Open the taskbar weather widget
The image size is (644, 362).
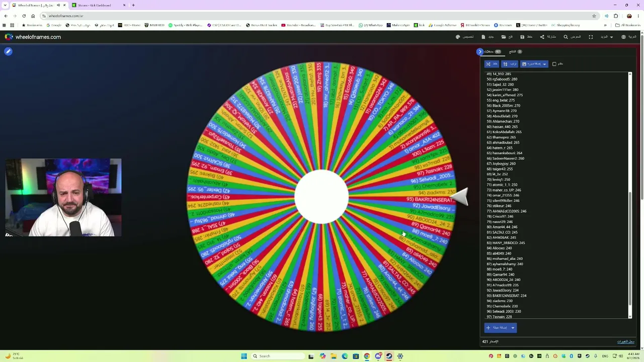[x=14, y=356]
